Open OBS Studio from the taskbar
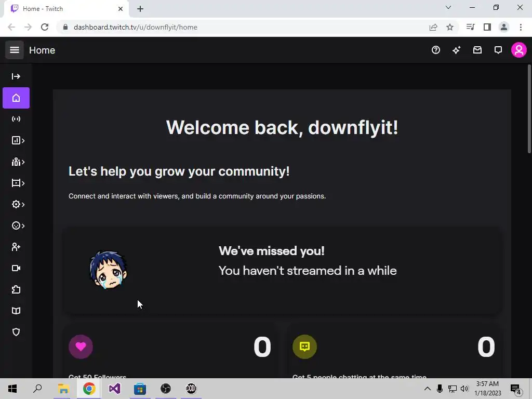 click(166, 389)
